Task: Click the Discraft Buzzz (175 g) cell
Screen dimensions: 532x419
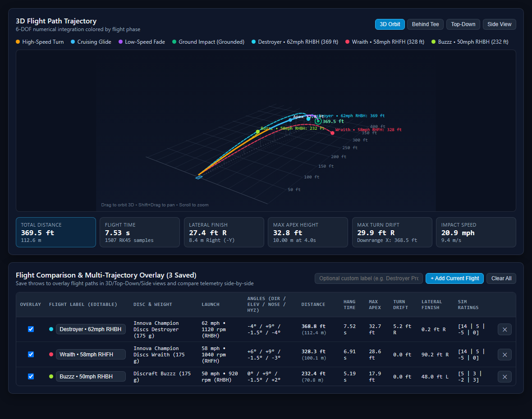Action: tap(162, 377)
